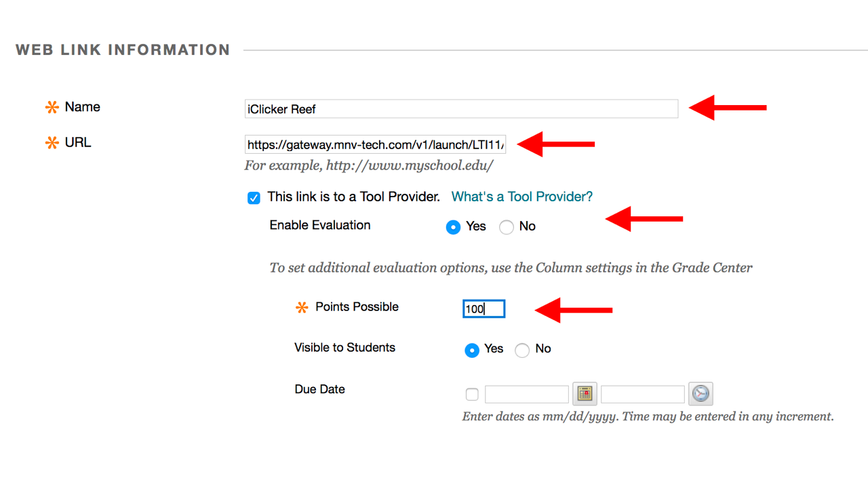Select No for Visible to Students
This screenshot has height=488, width=868.
click(x=522, y=350)
